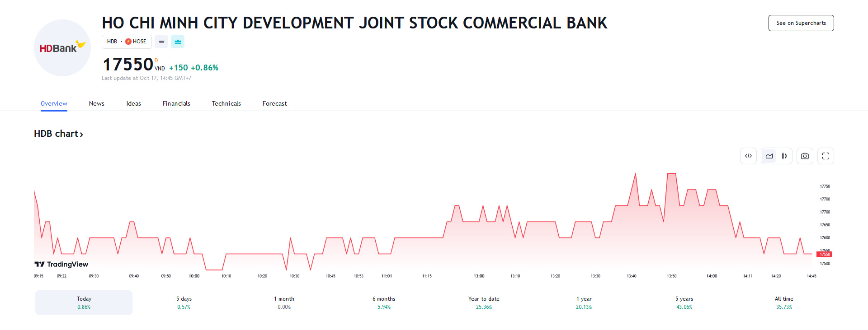868x330 pixels.
Task: Click the 10:00 time axis label
Action: [194, 276]
